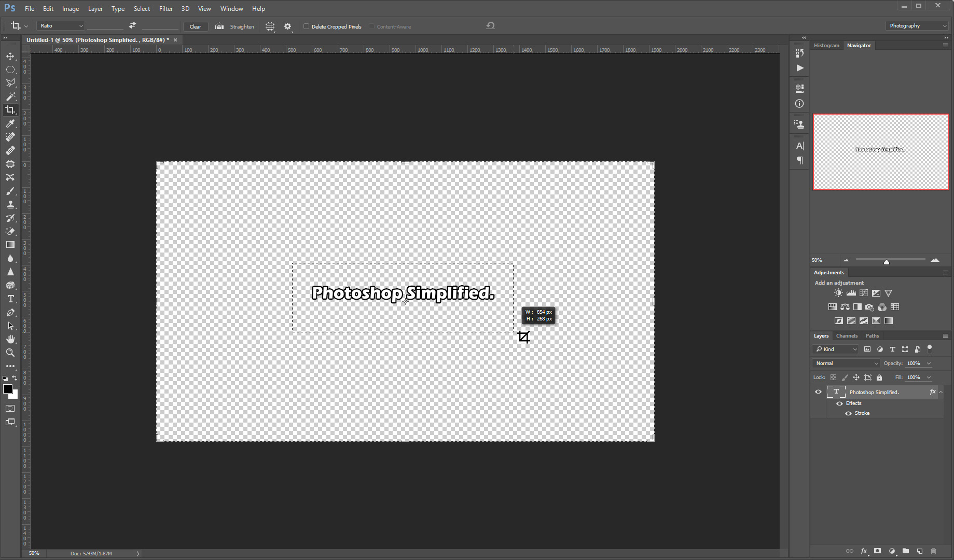Screen dimensions: 954x560
Task: Toggle visibility of layer Effects
Action: click(x=839, y=403)
